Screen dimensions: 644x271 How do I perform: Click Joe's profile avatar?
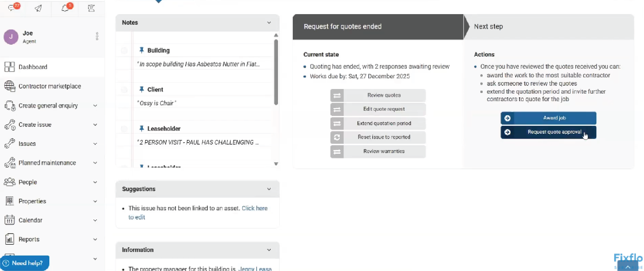pos(11,37)
